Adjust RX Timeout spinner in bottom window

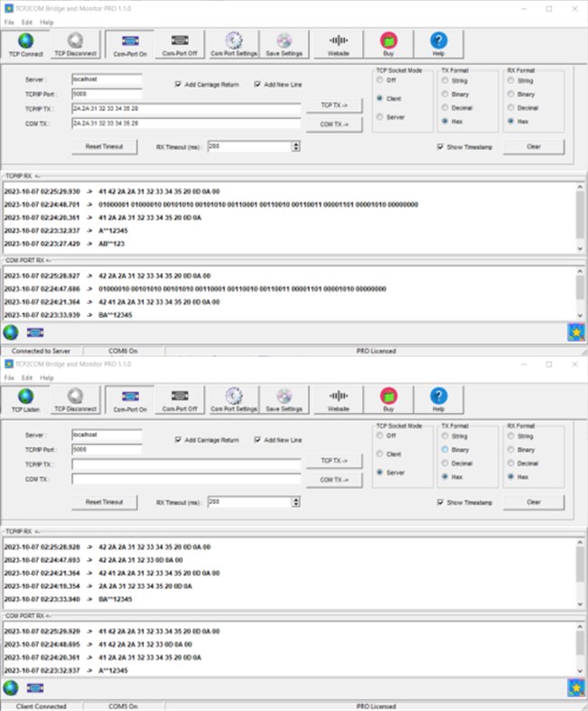tap(296, 502)
